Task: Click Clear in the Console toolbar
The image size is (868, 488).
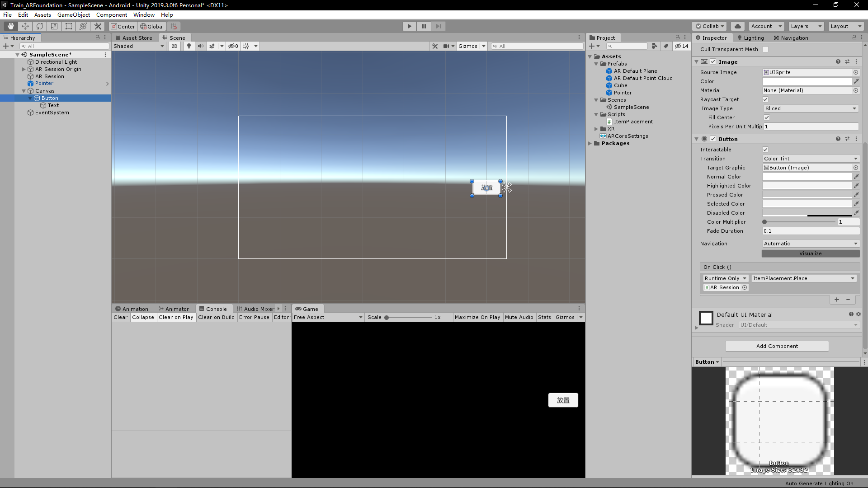Action: coord(120,317)
